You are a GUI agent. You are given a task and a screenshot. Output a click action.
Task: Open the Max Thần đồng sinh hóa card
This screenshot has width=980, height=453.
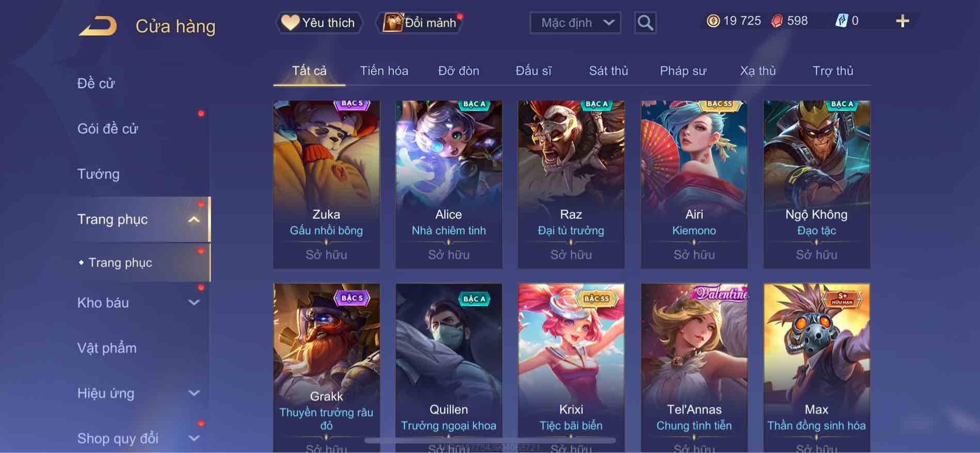tap(816, 368)
